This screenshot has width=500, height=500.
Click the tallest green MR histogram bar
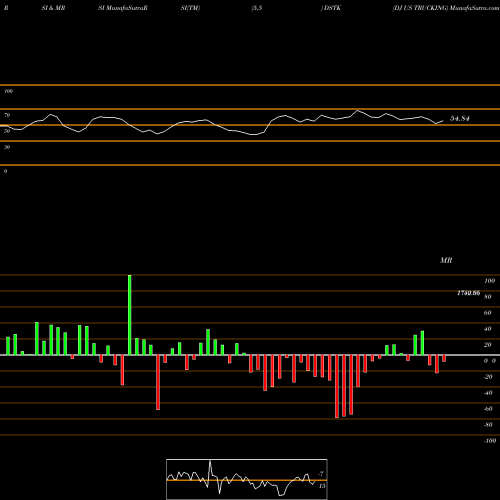(130, 315)
